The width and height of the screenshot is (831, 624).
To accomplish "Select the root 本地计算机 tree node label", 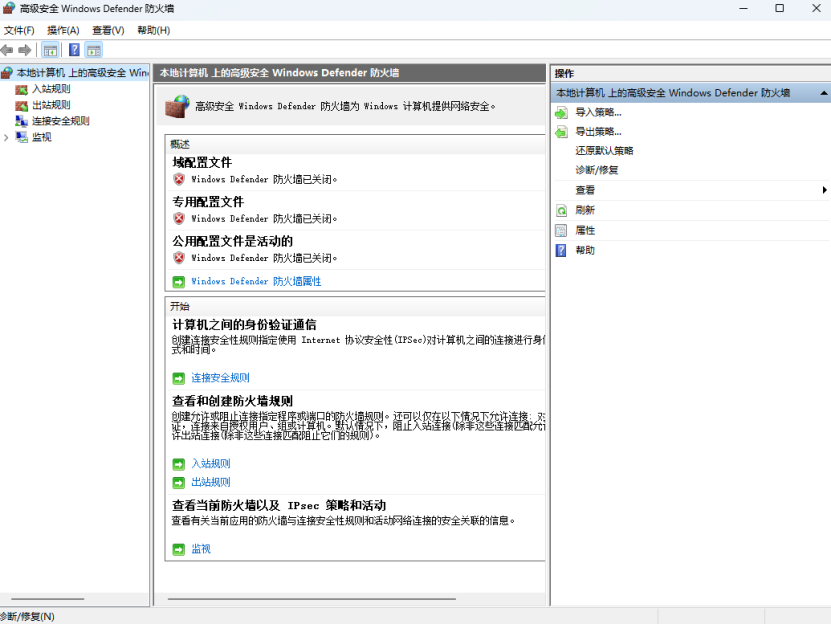I will pyautogui.click(x=83, y=73).
